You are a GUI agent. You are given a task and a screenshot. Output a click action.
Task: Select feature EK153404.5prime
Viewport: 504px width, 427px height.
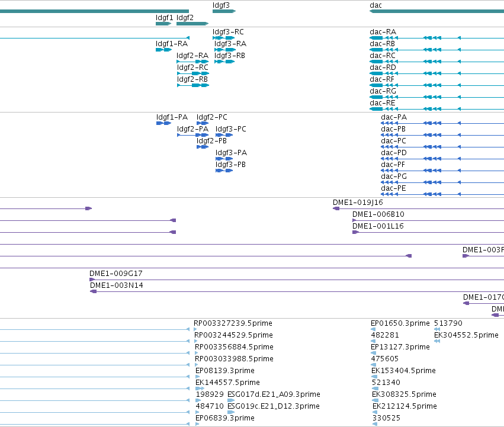[374, 377]
